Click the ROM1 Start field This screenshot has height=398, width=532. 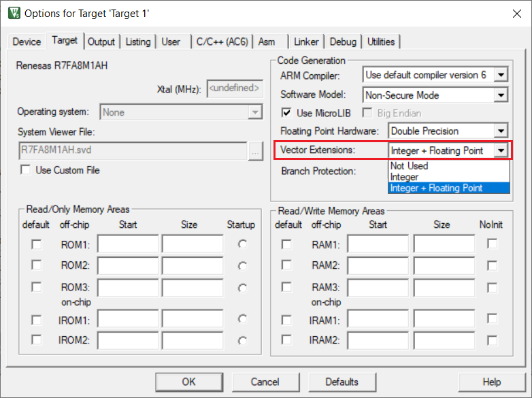(x=128, y=244)
